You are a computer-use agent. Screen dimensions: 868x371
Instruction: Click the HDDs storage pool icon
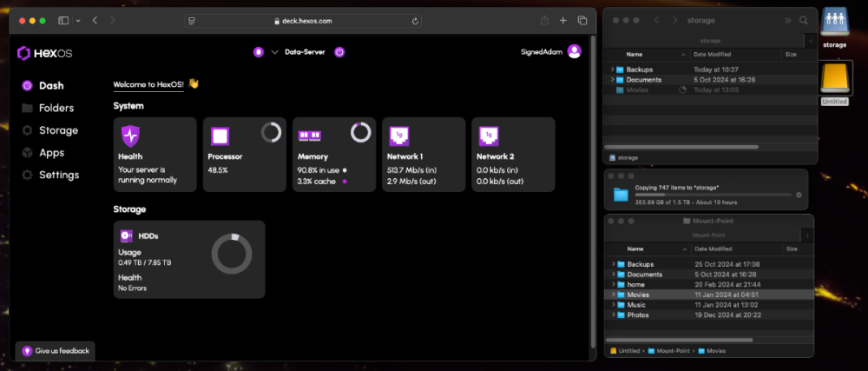[x=126, y=235]
